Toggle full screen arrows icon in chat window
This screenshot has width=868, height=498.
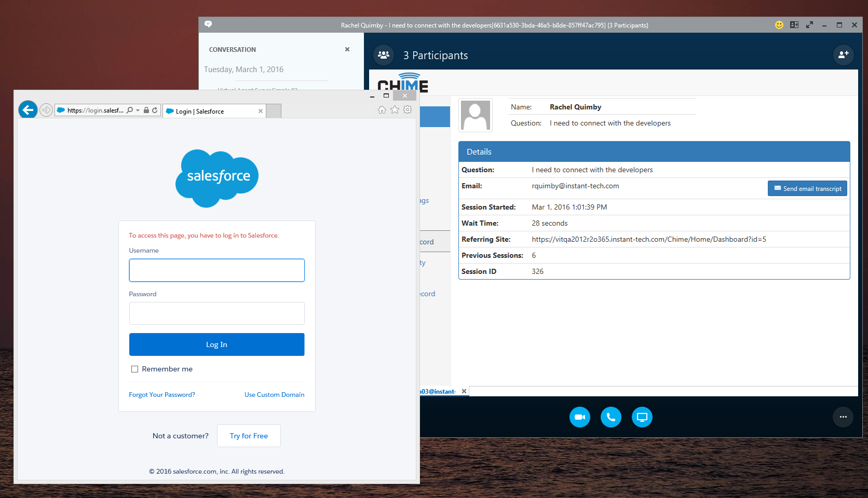809,25
